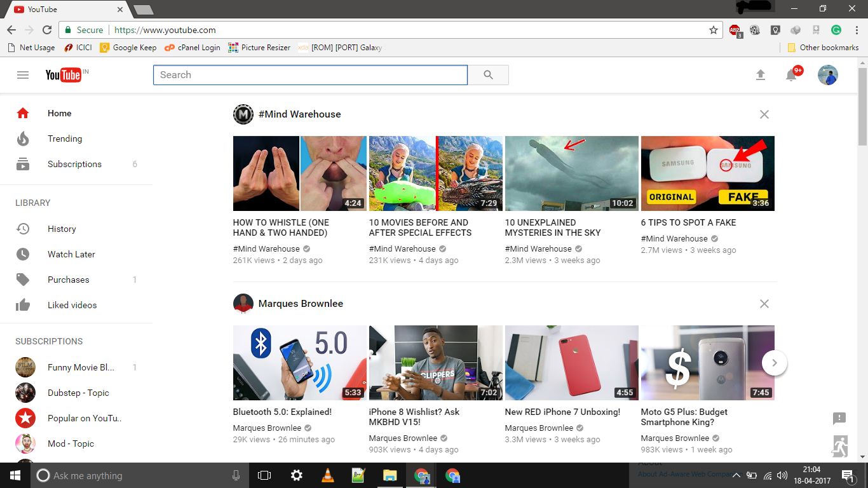
Task: Open Marques Brownlee section heading
Action: coord(301,304)
